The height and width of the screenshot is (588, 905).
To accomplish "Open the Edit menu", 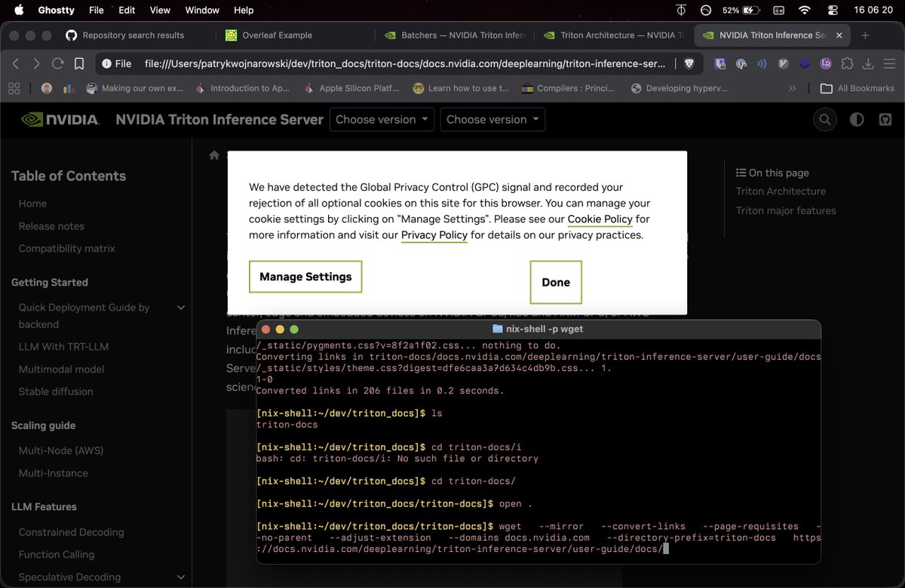I will [x=127, y=10].
